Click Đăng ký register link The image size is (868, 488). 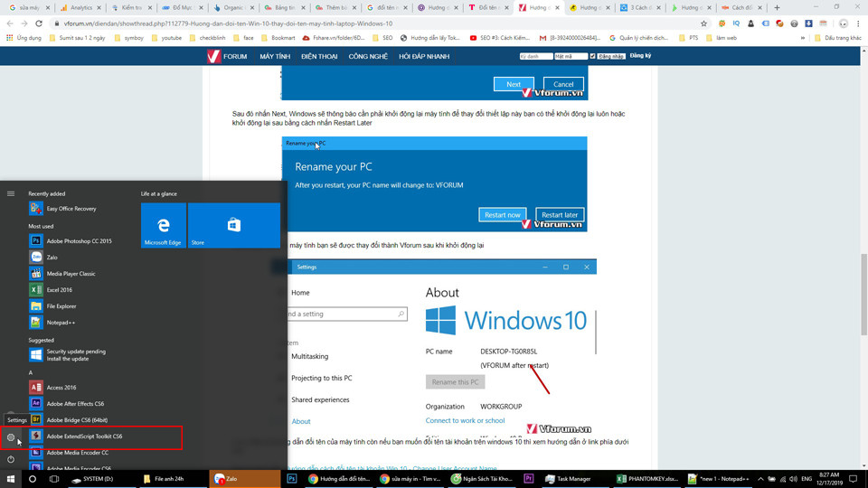[640, 56]
